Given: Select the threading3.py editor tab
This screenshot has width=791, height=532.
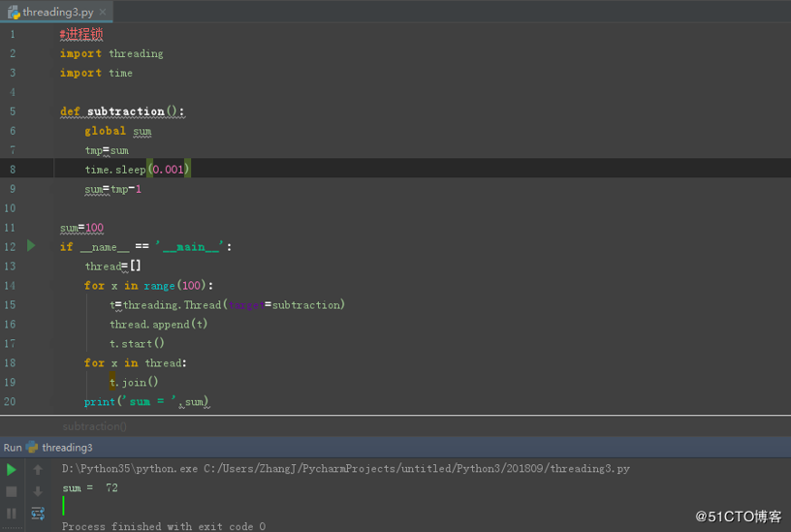Looking at the screenshot, I should pyautogui.click(x=56, y=12).
